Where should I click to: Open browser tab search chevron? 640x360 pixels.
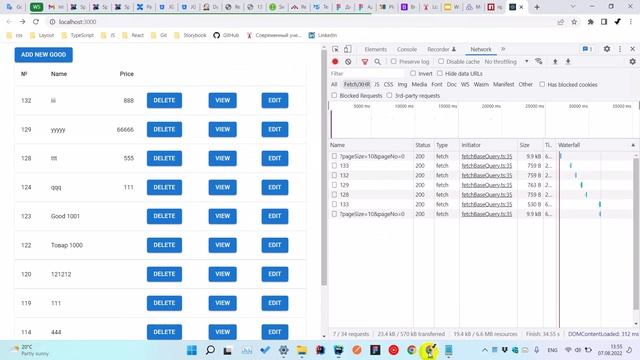coord(573,7)
